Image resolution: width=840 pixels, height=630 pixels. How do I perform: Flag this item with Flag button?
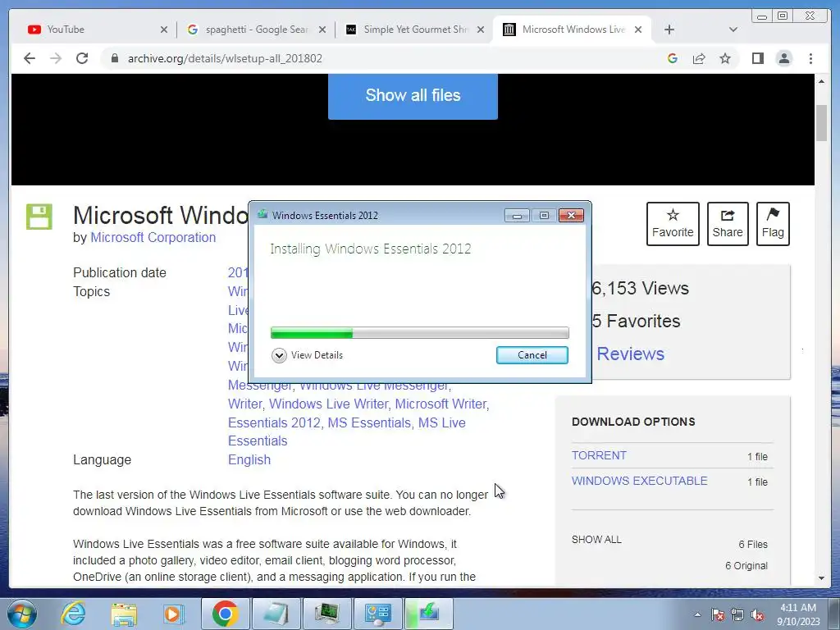point(773,224)
